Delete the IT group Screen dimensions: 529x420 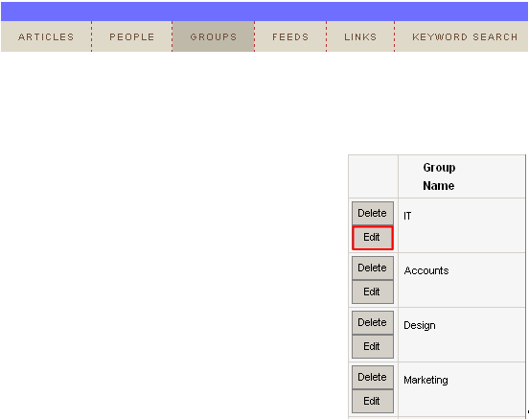pos(373,214)
